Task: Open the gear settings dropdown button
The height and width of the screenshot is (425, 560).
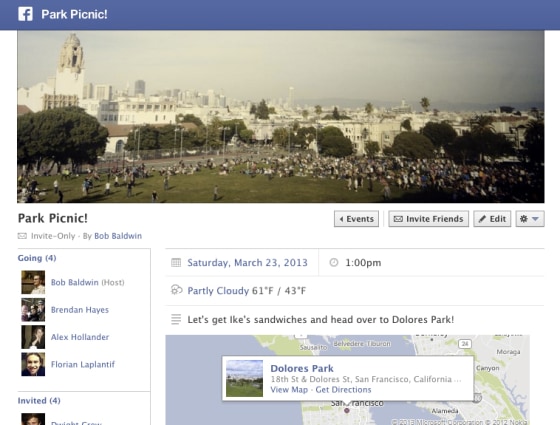Action: [x=530, y=219]
